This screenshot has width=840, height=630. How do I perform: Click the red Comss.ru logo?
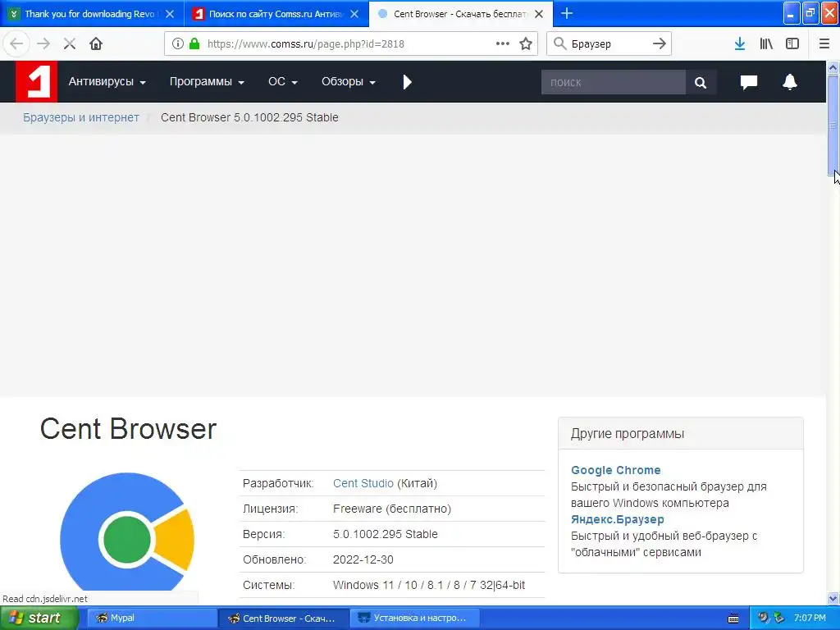36,81
